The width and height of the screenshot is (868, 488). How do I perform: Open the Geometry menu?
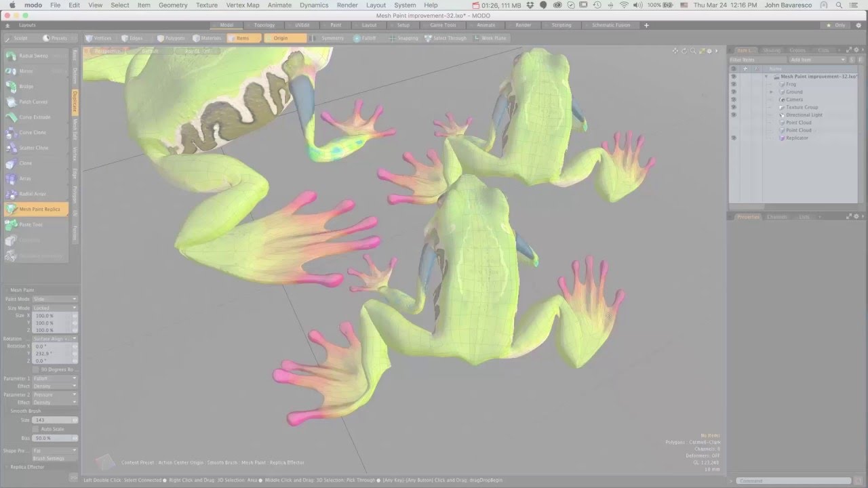click(x=173, y=5)
